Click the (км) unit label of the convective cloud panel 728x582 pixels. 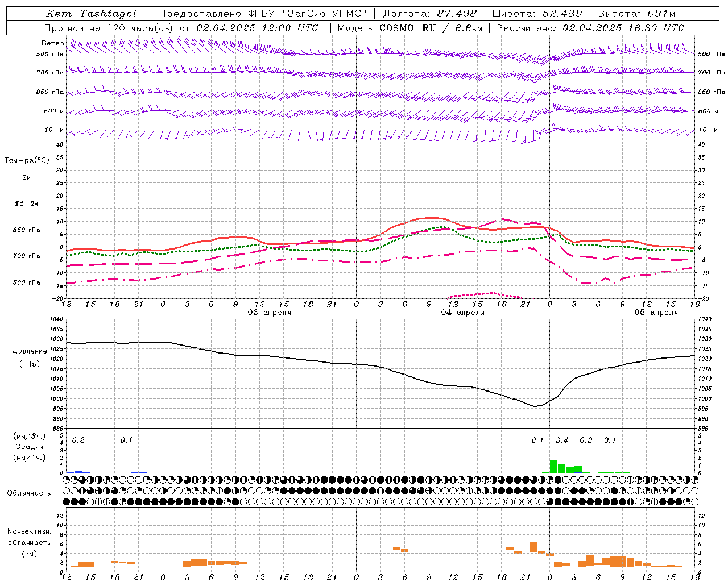(x=29, y=553)
